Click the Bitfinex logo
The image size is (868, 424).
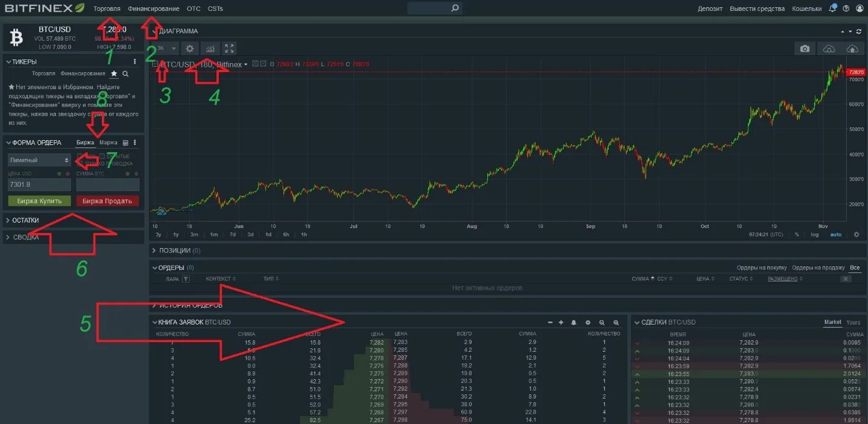click(x=45, y=8)
